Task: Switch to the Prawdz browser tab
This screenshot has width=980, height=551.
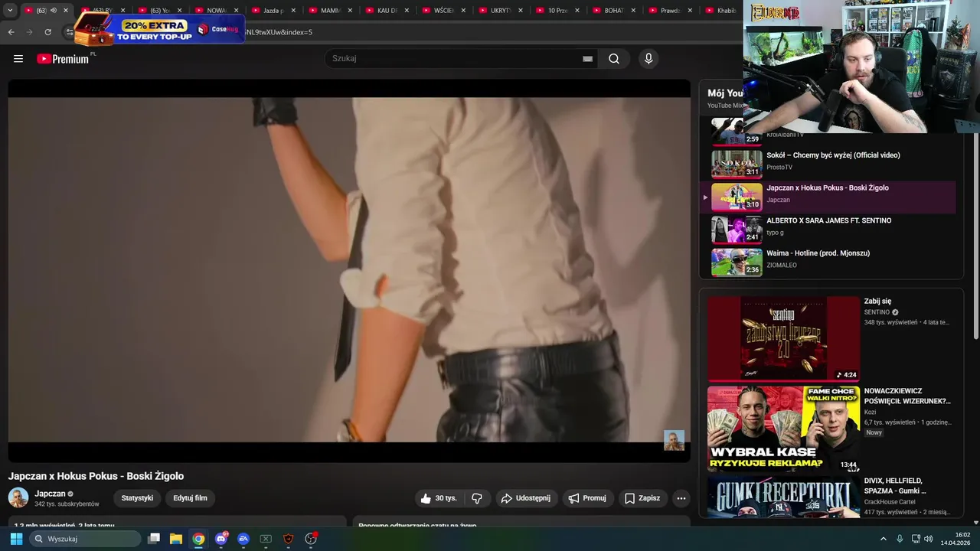Action: 670,11
